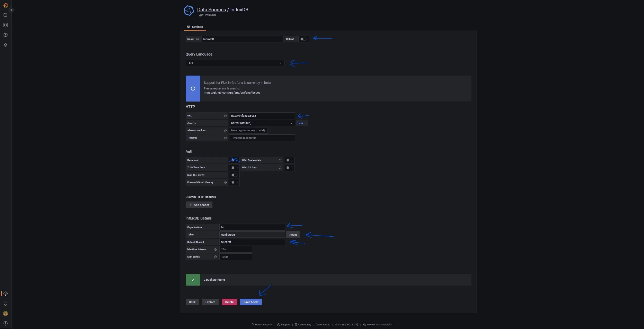Open the Explore compass icon
This screenshot has height=329, width=644.
[x=5, y=35]
